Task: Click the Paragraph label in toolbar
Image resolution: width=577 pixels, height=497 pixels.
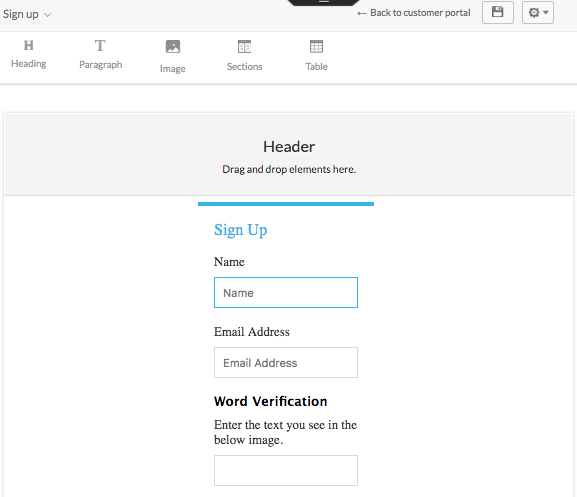Action: click(100, 65)
